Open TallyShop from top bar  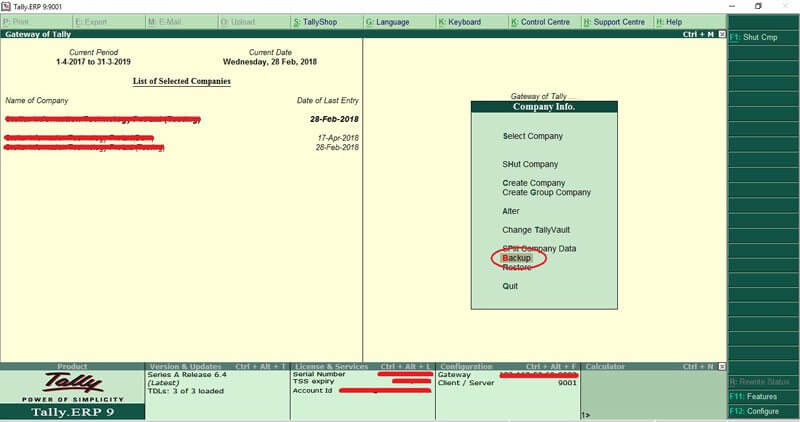pyautogui.click(x=315, y=22)
